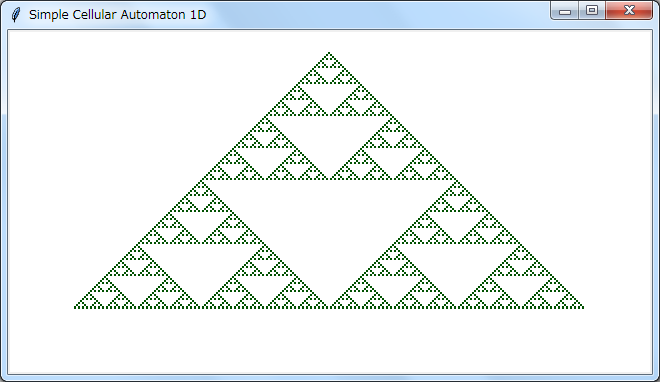Maximize the Simple Cellular Automaton 1D window
This screenshot has width=660, height=382.
pos(592,11)
